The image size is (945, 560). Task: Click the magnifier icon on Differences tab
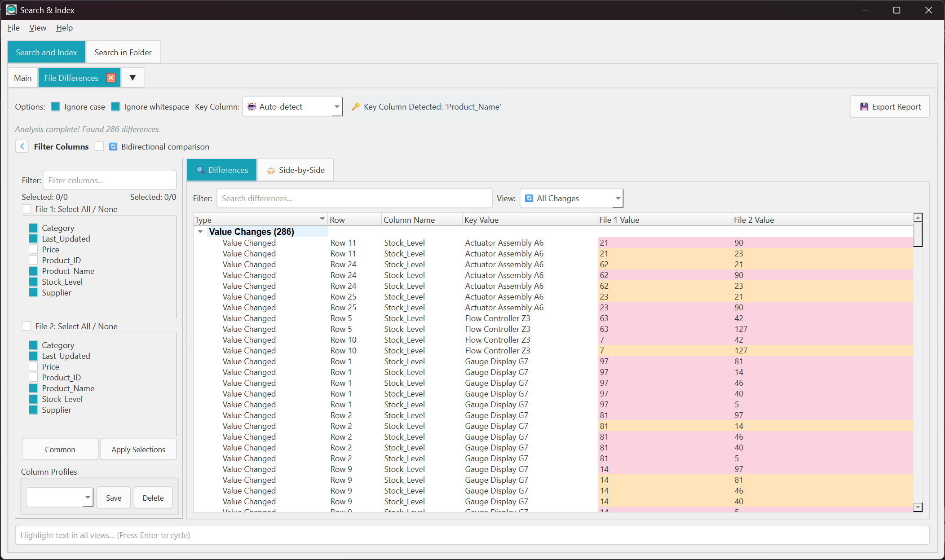pos(200,170)
